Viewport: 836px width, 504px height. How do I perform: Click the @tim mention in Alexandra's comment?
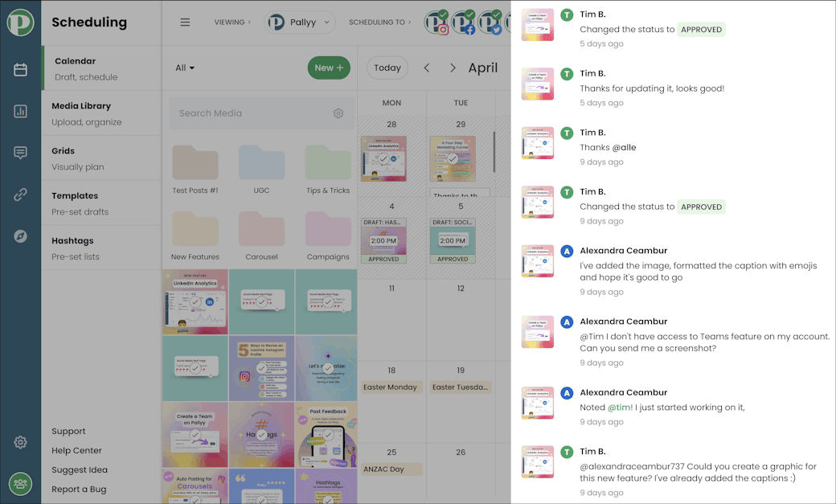pos(620,407)
